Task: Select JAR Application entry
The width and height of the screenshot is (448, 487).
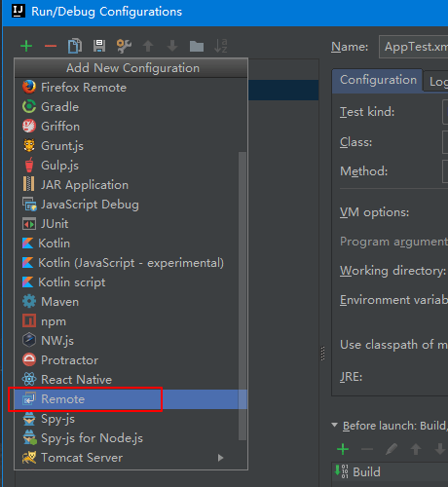Action: tap(131, 185)
